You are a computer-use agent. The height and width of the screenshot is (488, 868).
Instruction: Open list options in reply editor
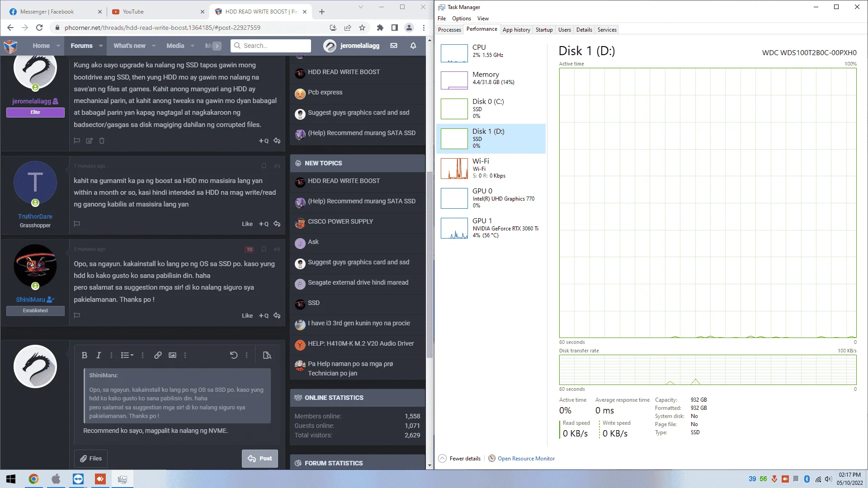click(127, 355)
